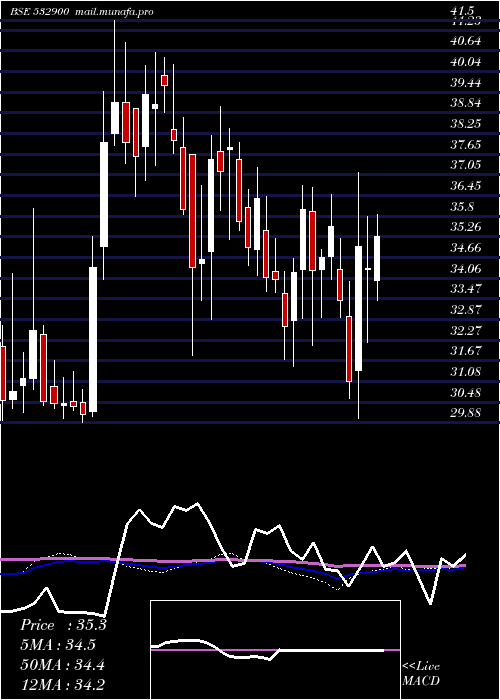Click the 32.87 price axis label
Screen dimensions: 500x700
click(x=466, y=310)
